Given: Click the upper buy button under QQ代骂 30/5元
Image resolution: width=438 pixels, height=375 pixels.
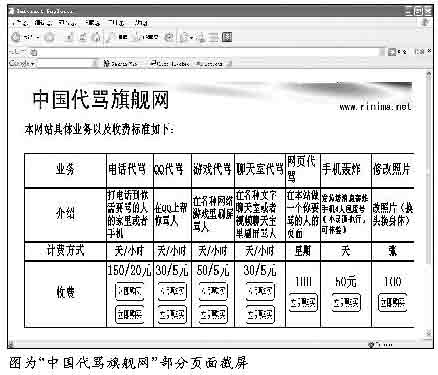Looking at the screenshot, I should [x=172, y=291].
